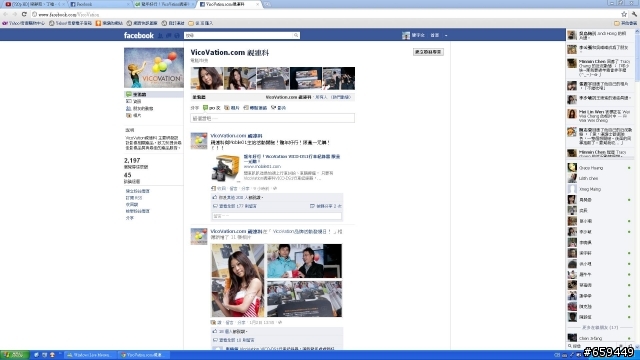
Task: Open the large photo of woman in red dress
Action: coord(238,280)
